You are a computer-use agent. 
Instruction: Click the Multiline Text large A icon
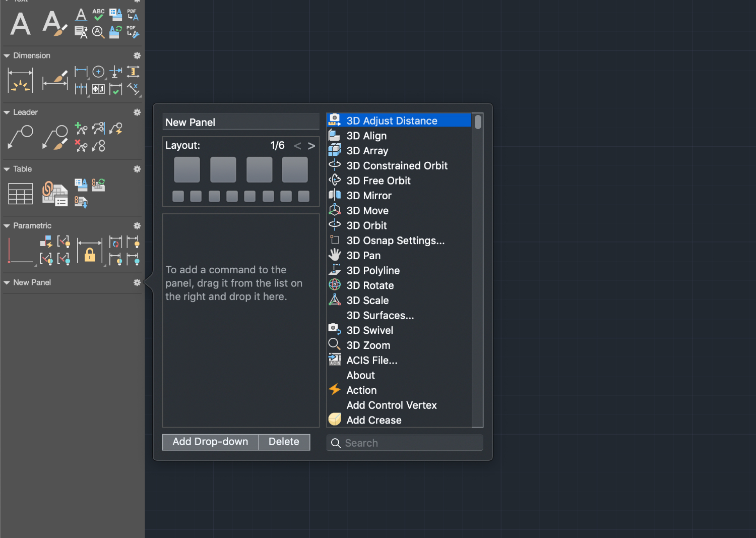[x=21, y=24]
